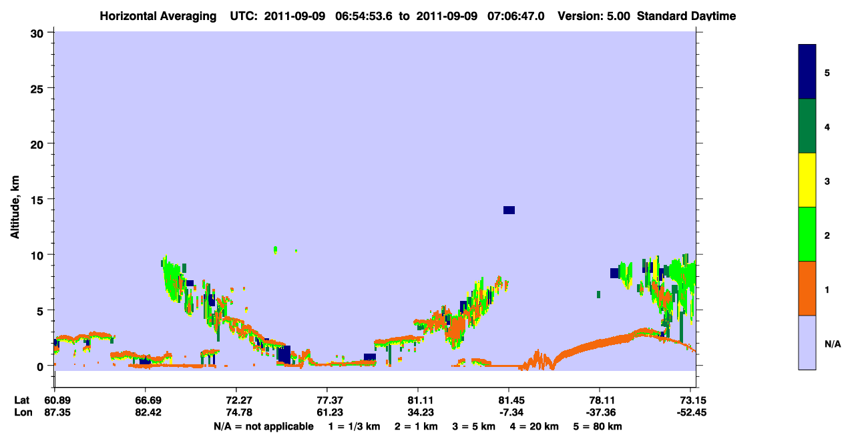Click legend text '5 = 80 km'
The width and height of the screenshot is (868, 445).
point(598,426)
